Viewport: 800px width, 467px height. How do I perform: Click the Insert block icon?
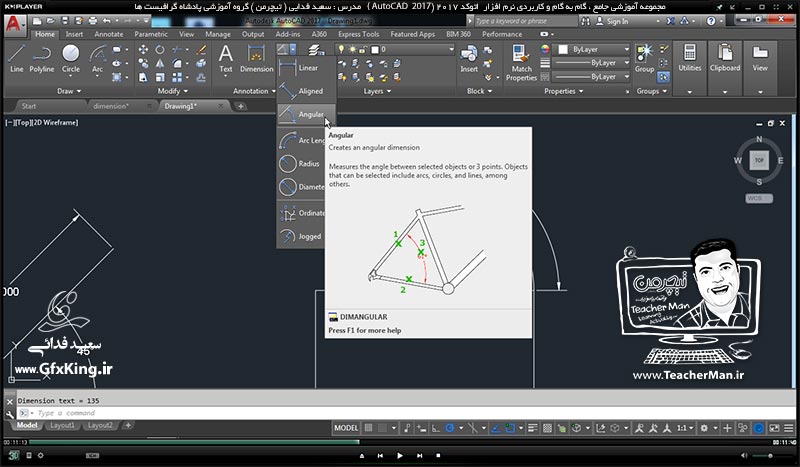[x=469, y=59]
